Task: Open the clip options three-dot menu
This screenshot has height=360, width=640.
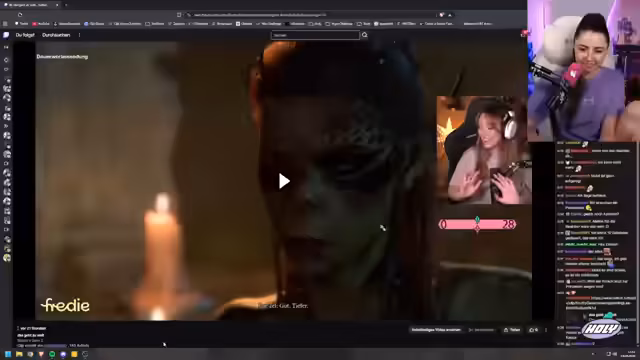Action: pos(546,330)
